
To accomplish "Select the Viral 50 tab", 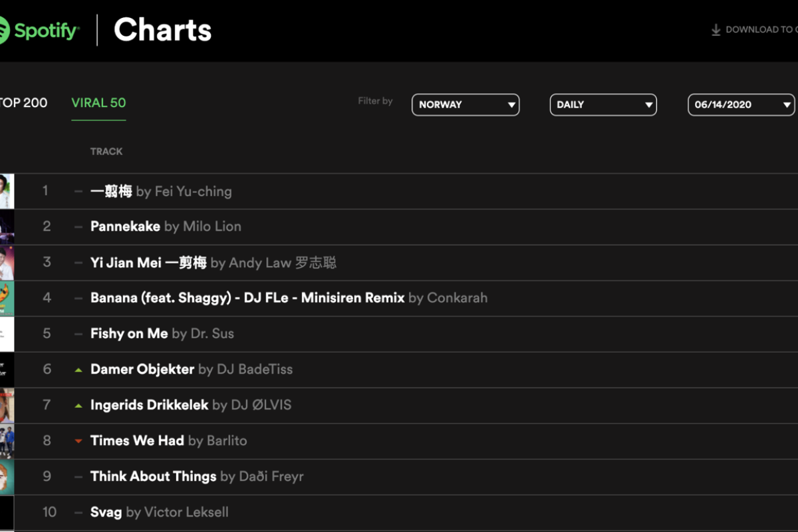I will click(98, 103).
